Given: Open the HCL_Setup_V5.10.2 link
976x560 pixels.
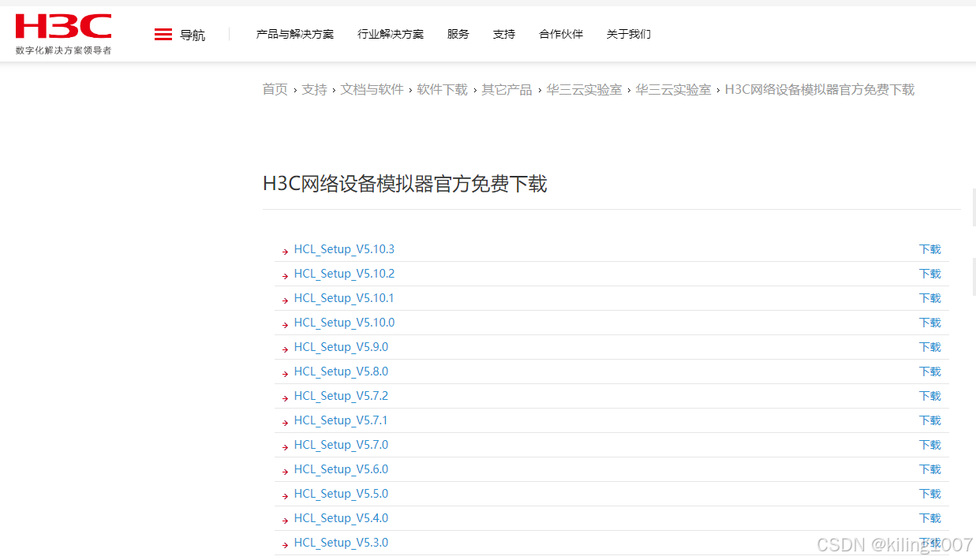Looking at the screenshot, I should click(x=344, y=274).
